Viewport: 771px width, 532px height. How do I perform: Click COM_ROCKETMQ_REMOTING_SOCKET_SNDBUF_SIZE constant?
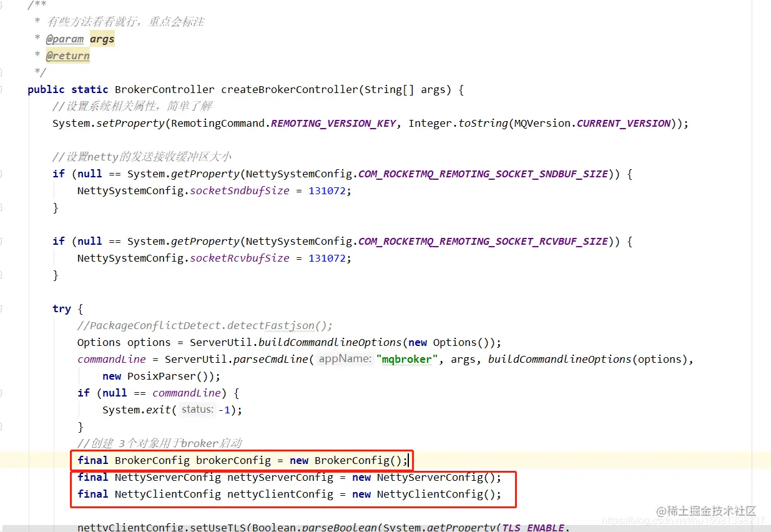point(483,174)
